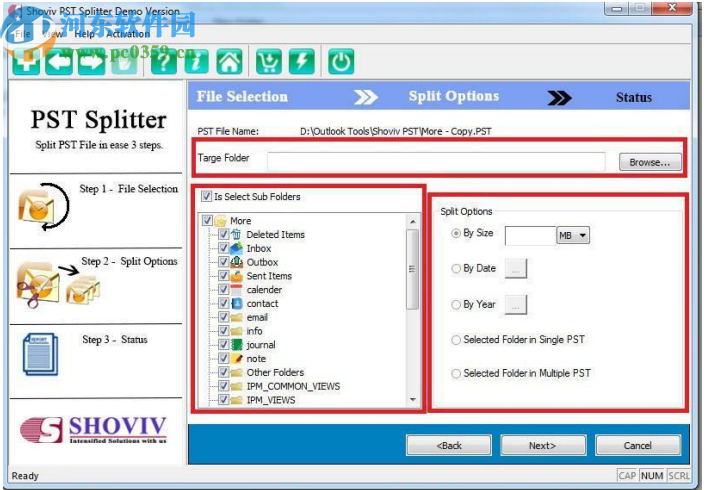Select the By Year radio button

coord(456,305)
